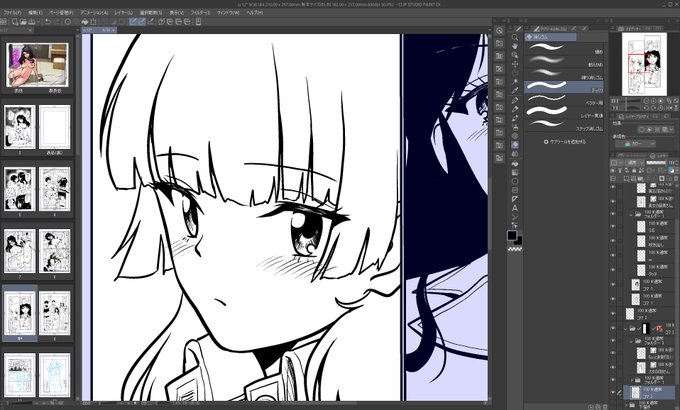Open the ページ管理 menu
The image size is (680, 410).
pyautogui.click(x=61, y=13)
